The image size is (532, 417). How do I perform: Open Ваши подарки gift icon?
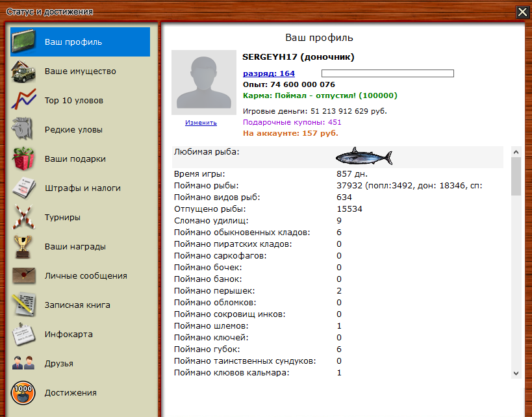23,158
